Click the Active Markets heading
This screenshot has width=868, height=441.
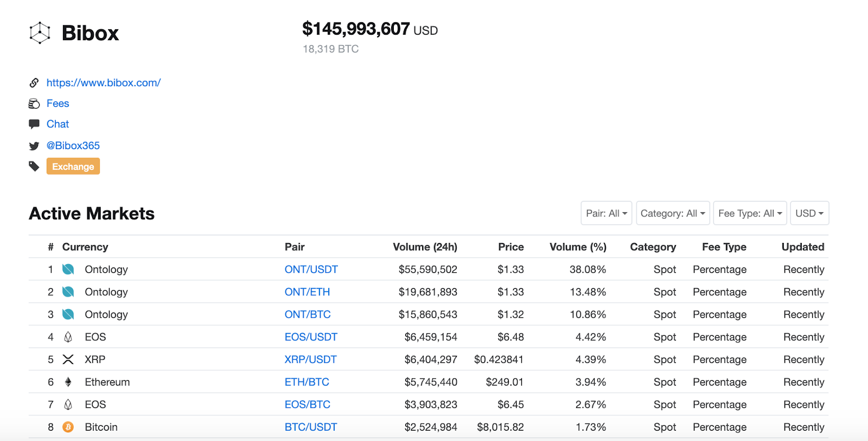(92, 213)
